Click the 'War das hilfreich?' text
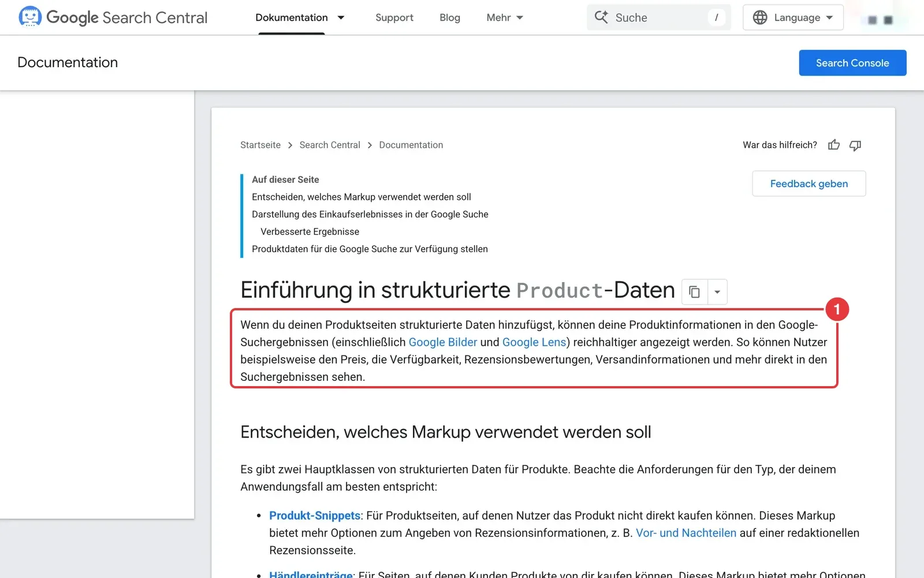 [x=780, y=145]
